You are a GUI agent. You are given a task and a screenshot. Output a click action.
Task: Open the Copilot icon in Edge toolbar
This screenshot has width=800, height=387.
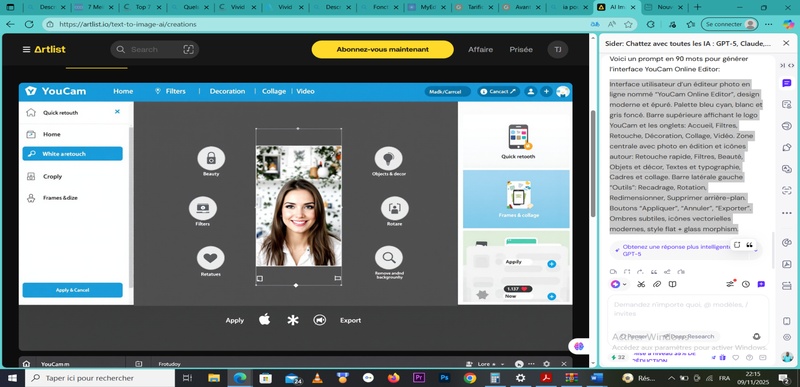789,24
